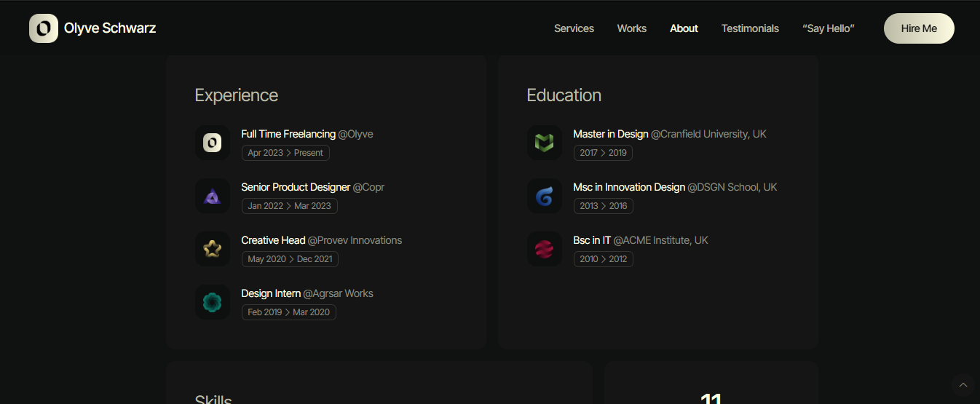The image size is (980, 404).
Task: Click the purple Copr company logo
Action: (213, 196)
